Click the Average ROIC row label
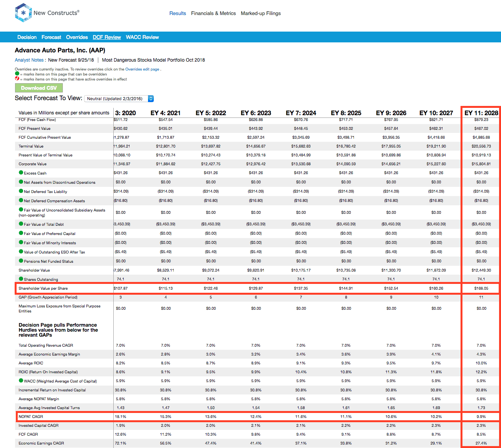The width and height of the screenshot is (501, 448). pos(31,363)
